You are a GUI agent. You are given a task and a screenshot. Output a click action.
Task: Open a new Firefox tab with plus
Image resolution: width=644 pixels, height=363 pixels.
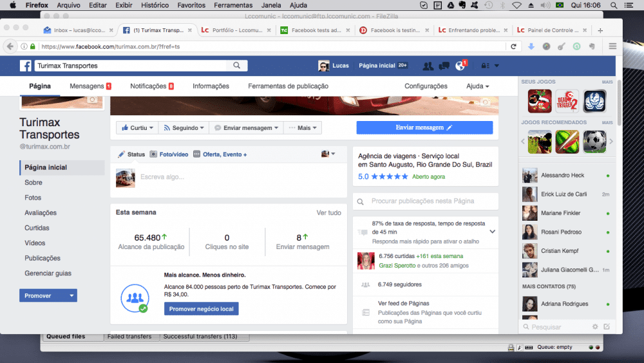[x=600, y=30]
